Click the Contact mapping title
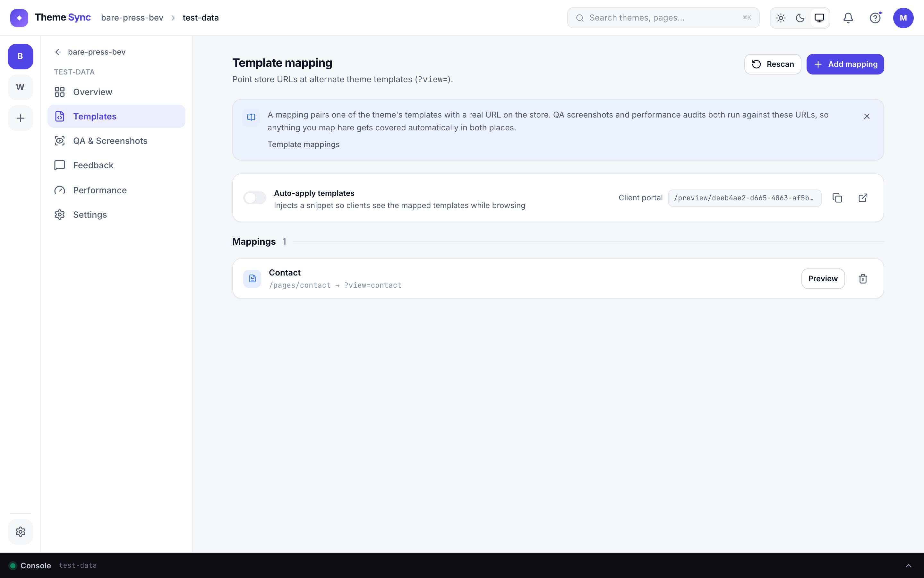This screenshot has width=924, height=578. click(x=285, y=273)
